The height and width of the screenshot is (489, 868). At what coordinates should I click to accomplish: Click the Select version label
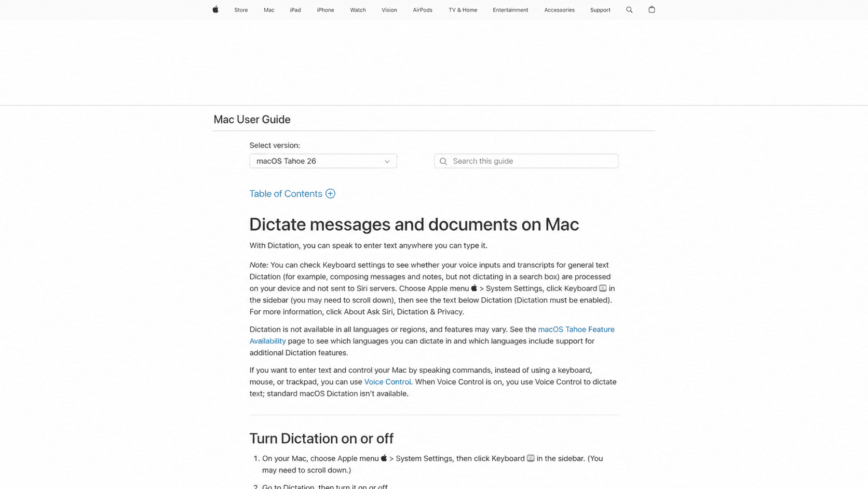(275, 146)
